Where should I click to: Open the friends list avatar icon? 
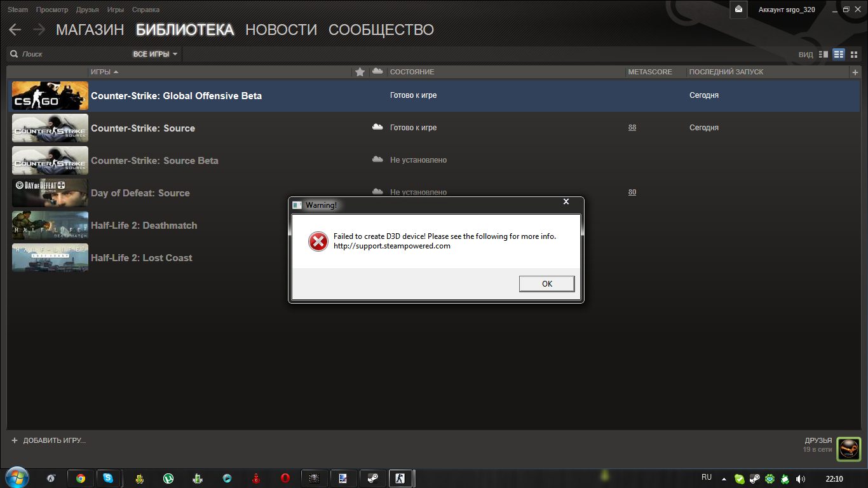[x=848, y=449]
